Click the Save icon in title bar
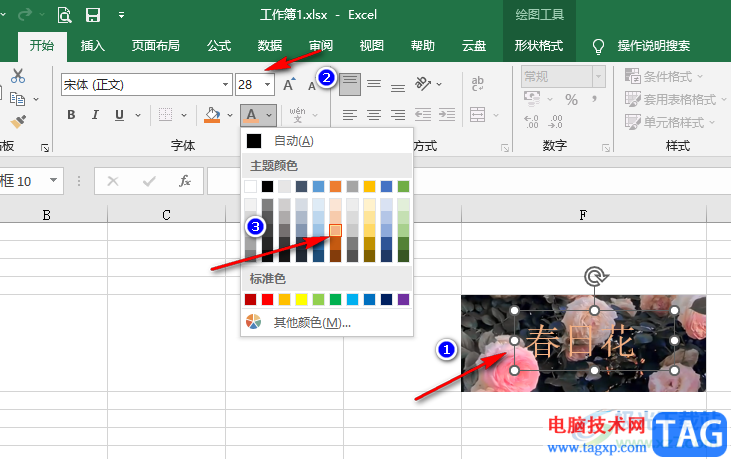731x459 pixels. click(x=93, y=15)
